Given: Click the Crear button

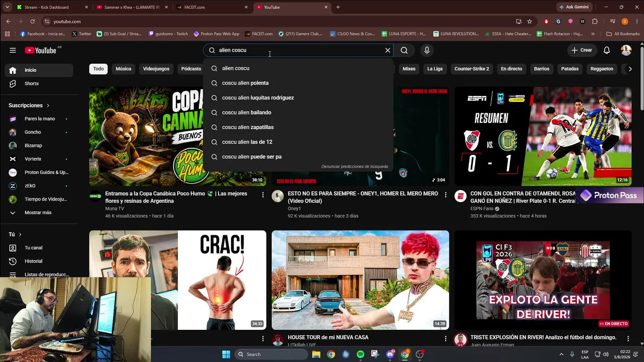Looking at the screenshot, I should point(582,50).
